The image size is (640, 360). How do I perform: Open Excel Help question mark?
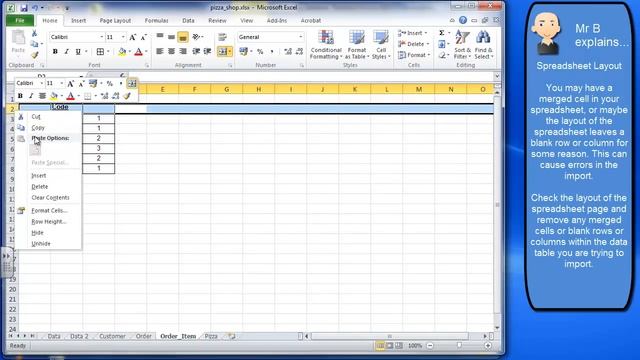pos(462,20)
